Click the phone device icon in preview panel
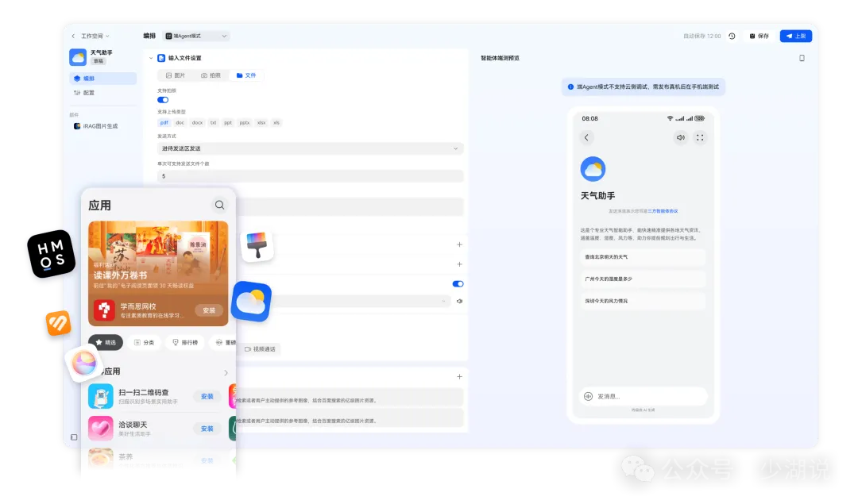 pyautogui.click(x=802, y=58)
